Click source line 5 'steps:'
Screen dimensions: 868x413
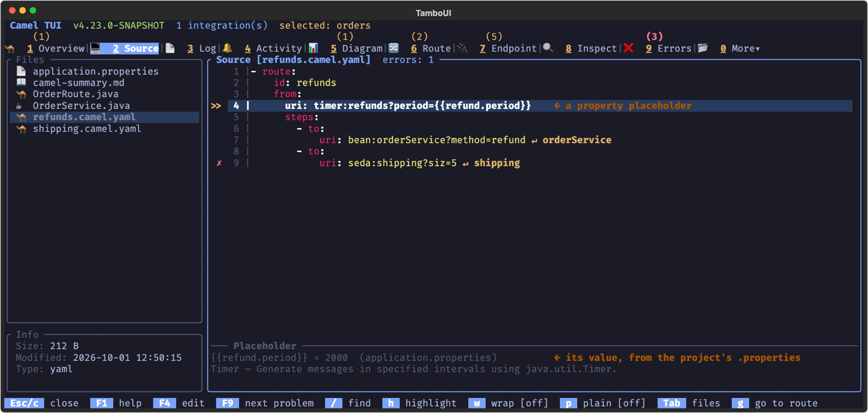point(302,117)
